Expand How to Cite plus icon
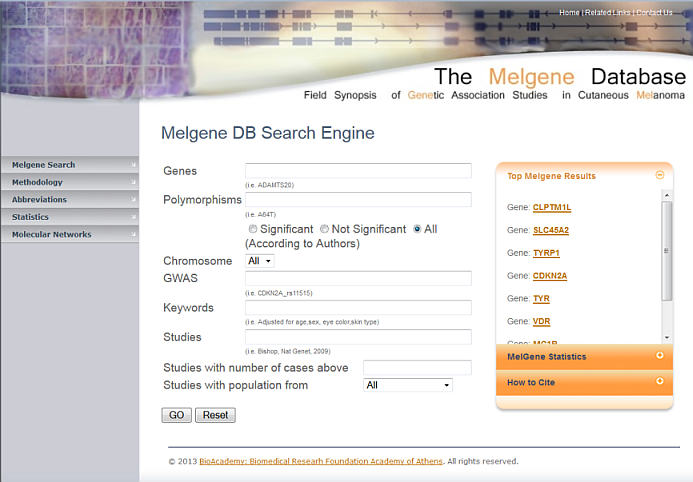This screenshot has width=693, height=482. coord(659,381)
